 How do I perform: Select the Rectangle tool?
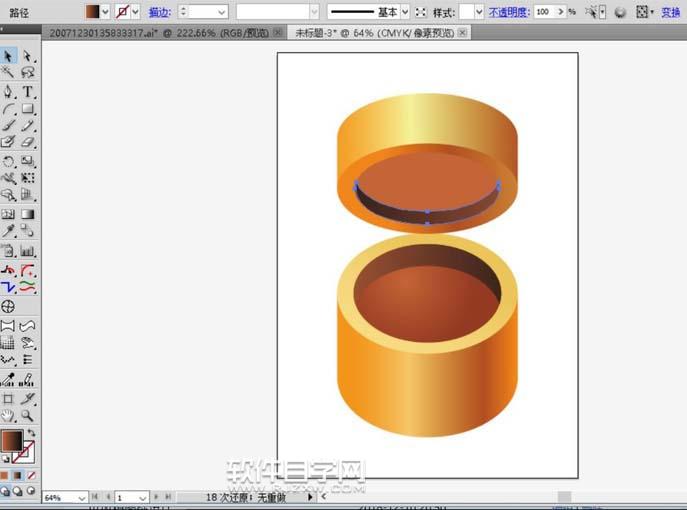[27, 109]
